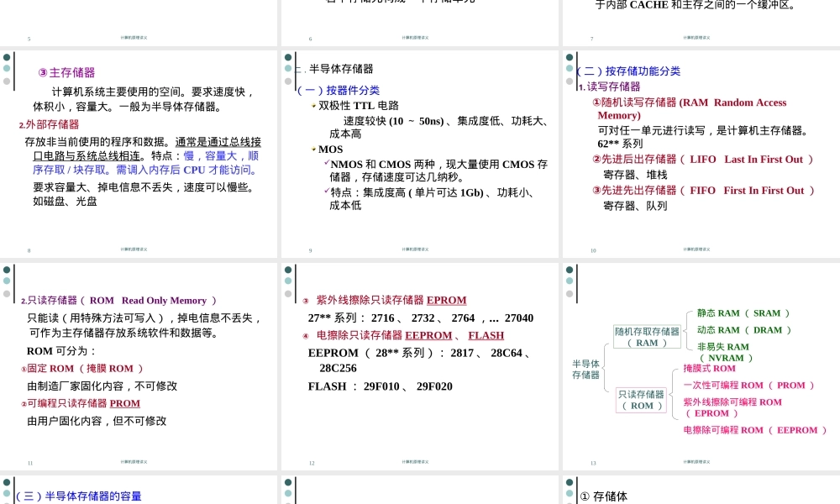
Task: Click the line 寄存器、堆栈
Action: pyautogui.click(x=635, y=175)
